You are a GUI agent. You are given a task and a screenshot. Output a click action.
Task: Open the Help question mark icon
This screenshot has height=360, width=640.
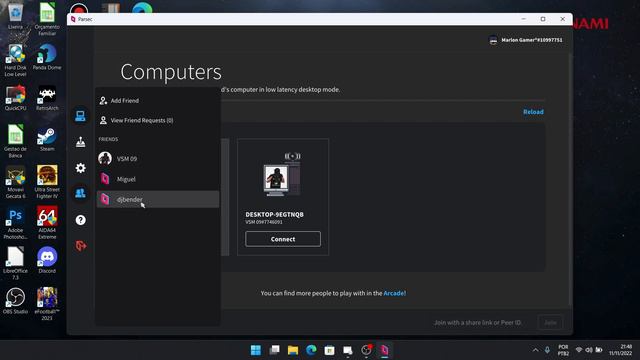click(x=80, y=220)
